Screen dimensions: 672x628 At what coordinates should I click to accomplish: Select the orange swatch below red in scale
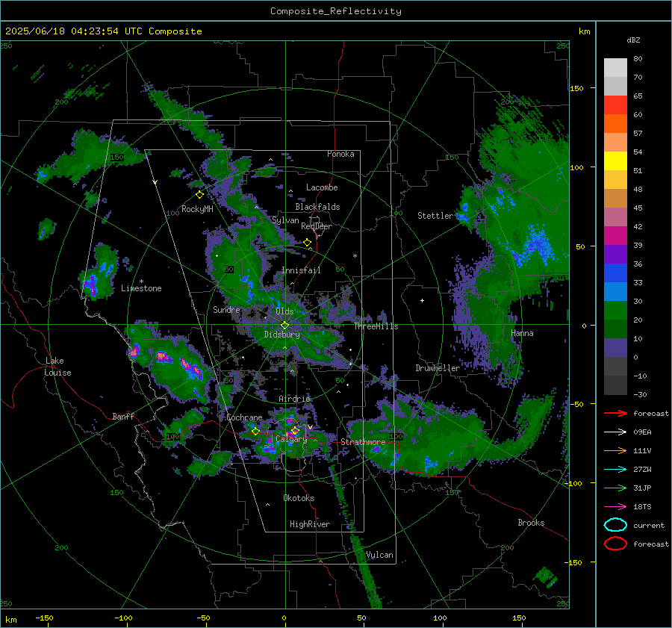(x=615, y=124)
